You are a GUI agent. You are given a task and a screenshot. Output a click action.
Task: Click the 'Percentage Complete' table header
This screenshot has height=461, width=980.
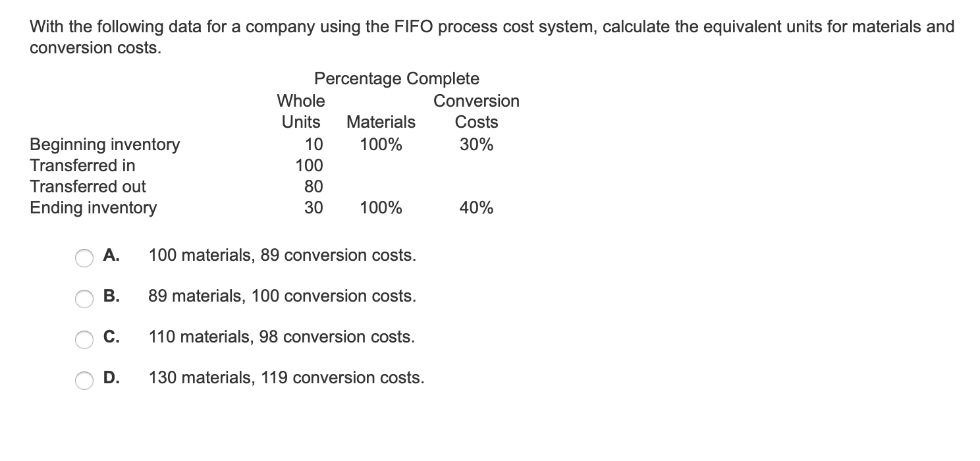pyautogui.click(x=396, y=78)
